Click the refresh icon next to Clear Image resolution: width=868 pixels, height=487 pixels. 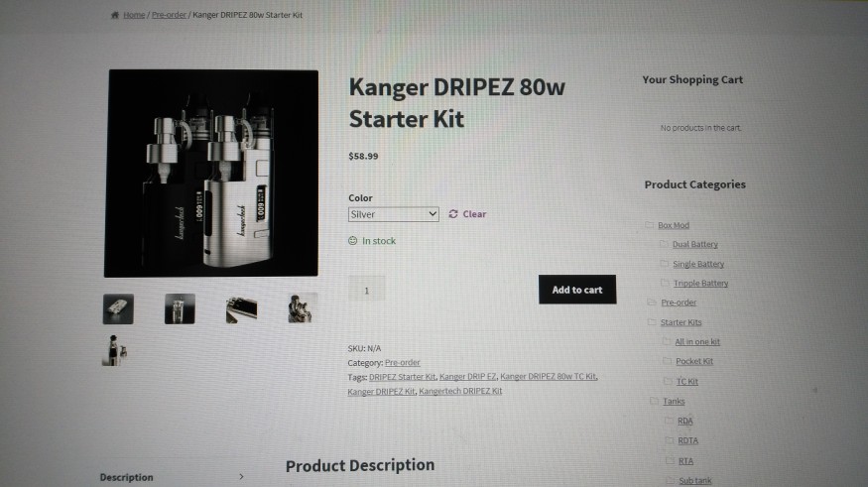(x=453, y=213)
